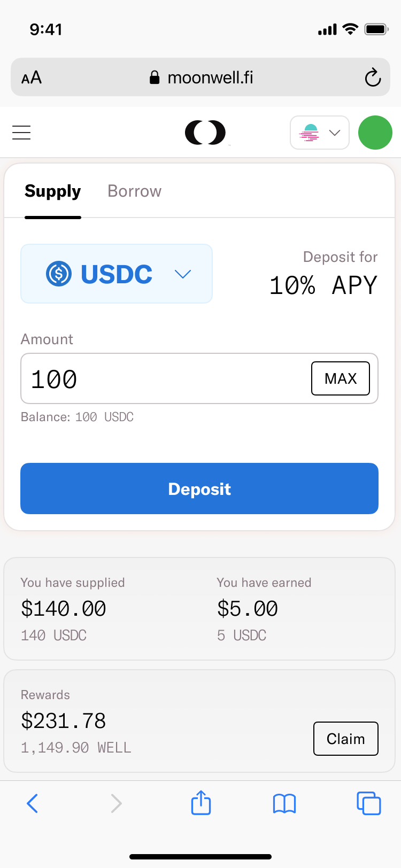
Task: Open Safari reader text size options
Action: coord(32,78)
